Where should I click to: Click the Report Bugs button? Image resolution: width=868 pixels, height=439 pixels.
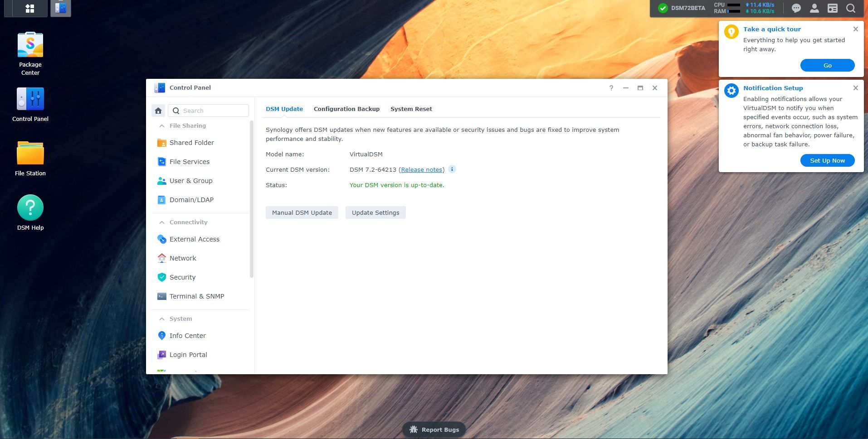434,429
